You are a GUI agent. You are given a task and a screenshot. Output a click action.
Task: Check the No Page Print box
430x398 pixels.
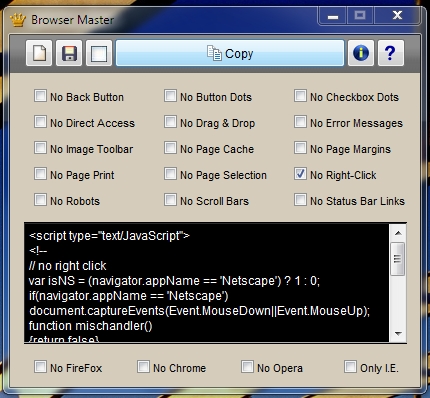click(x=40, y=174)
